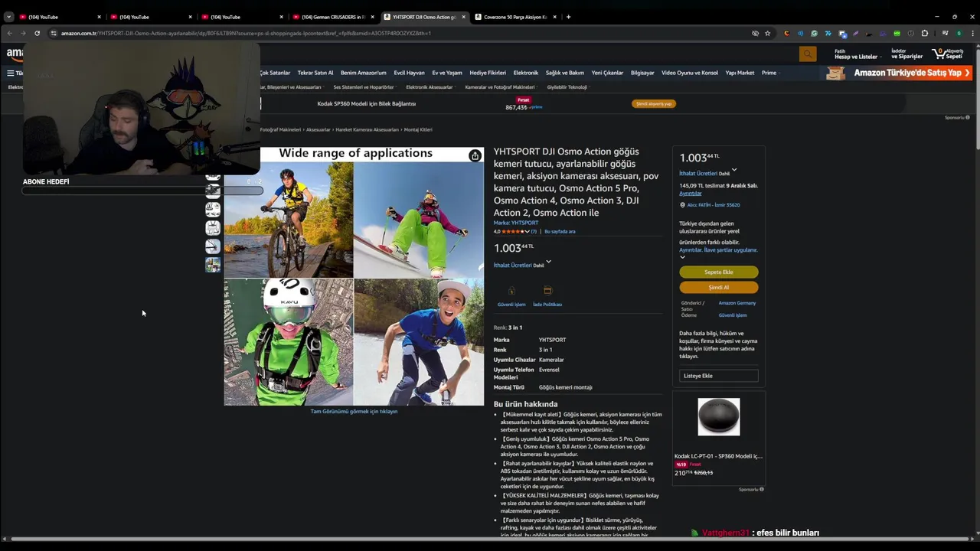Open İadeler ve Siparişler link
Image resolution: width=980 pixels, height=551 pixels.
click(x=906, y=54)
